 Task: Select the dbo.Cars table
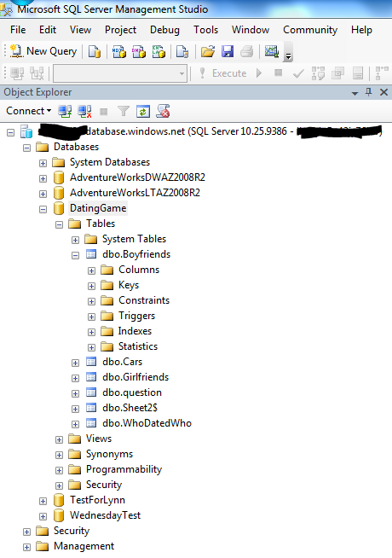coord(122,362)
